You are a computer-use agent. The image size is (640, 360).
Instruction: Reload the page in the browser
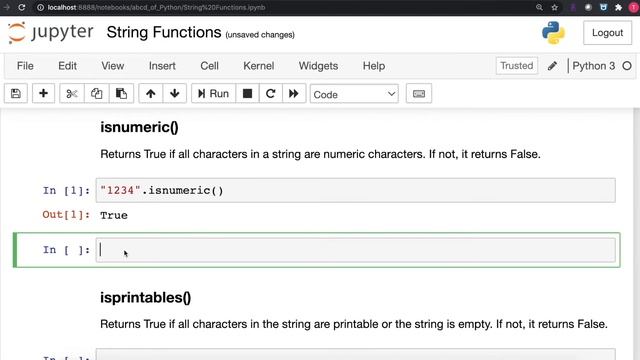click(22, 7)
